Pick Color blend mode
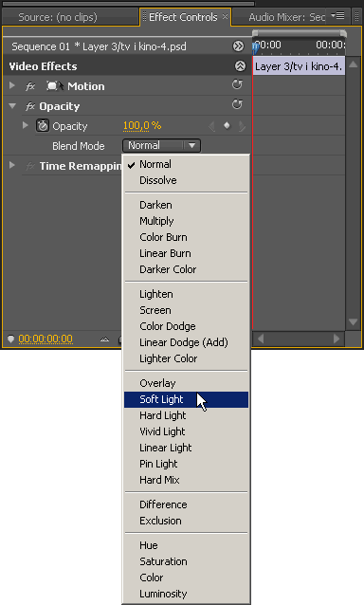The width and height of the screenshot is (364, 605). 186,577
